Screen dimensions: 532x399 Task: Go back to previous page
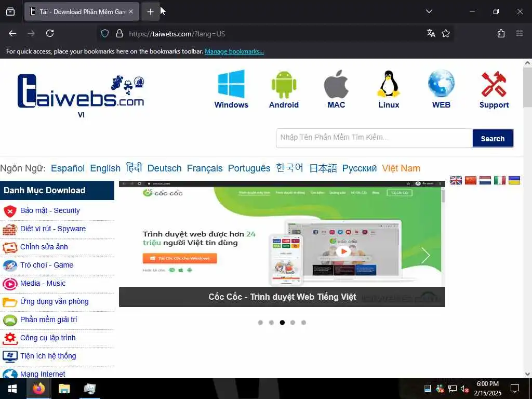click(12, 33)
